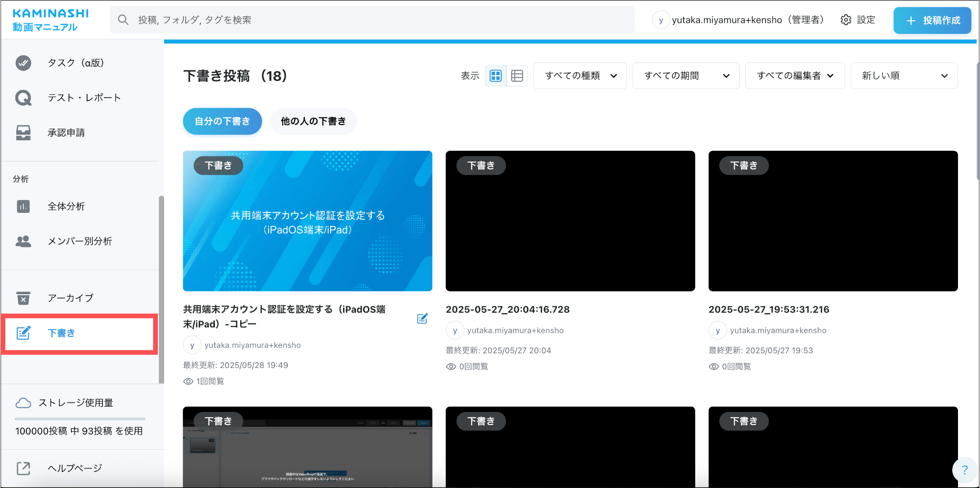980x488 pixels.
Task: Open black thumbnail above 2025-05-27_19:53:31.216
Action: 833,221
